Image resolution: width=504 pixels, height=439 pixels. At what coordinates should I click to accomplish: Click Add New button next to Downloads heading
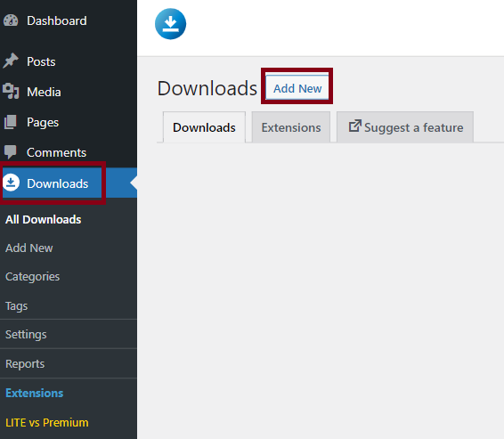(x=297, y=88)
